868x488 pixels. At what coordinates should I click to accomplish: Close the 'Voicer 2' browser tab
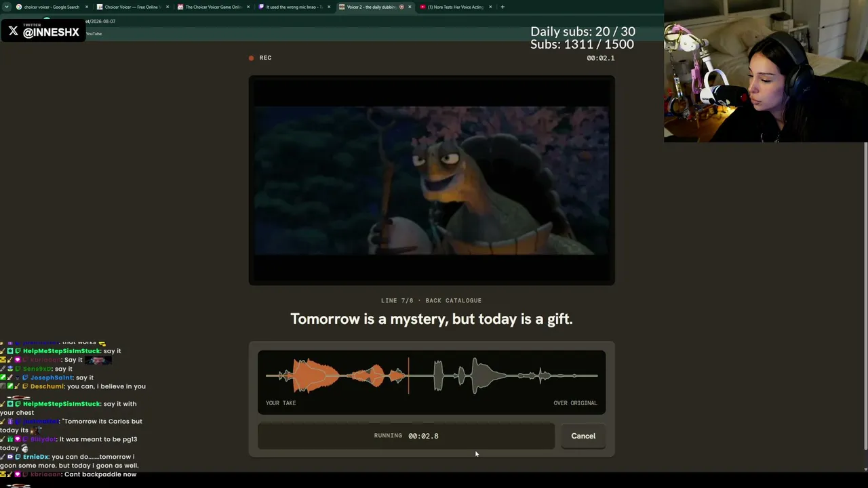410,7
